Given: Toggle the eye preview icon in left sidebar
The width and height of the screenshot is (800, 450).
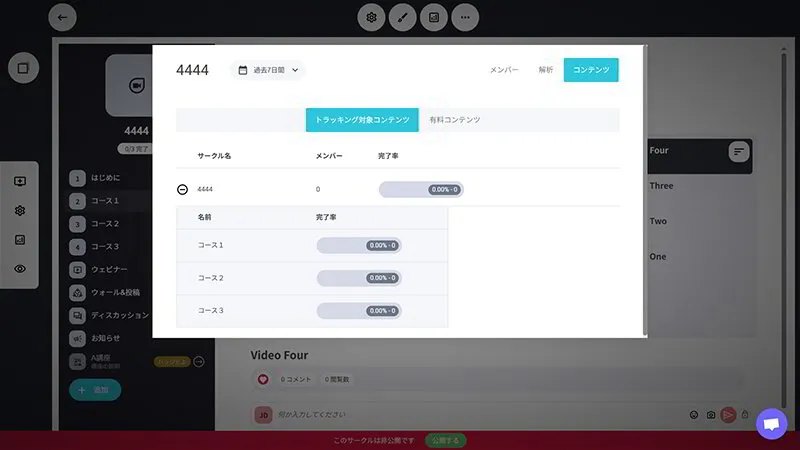Looking at the screenshot, I should [20, 268].
